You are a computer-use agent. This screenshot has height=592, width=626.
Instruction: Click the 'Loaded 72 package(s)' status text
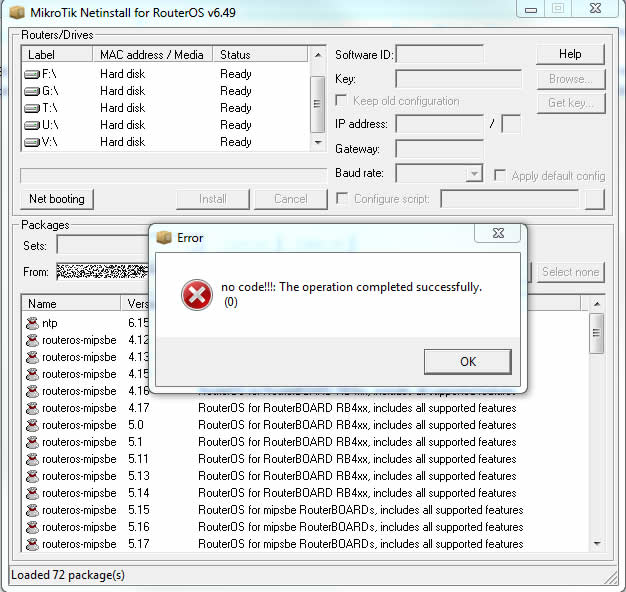click(x=68, y=575)
